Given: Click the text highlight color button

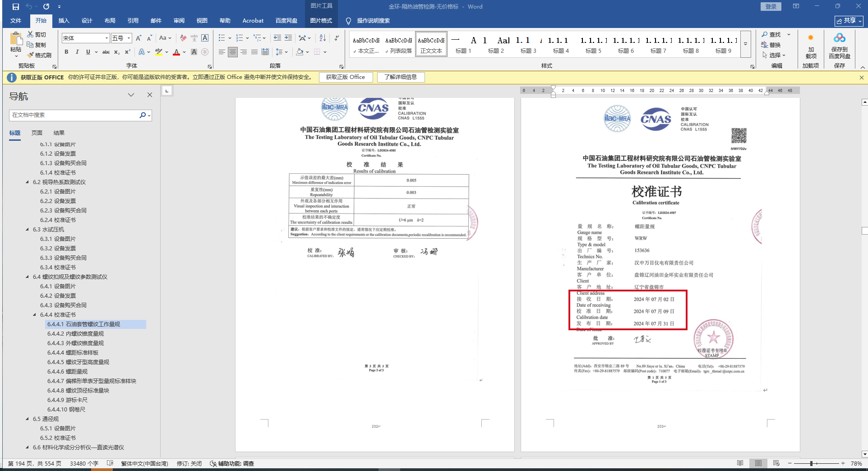Looking at the screenshot, I should click(x=159, y=52).
